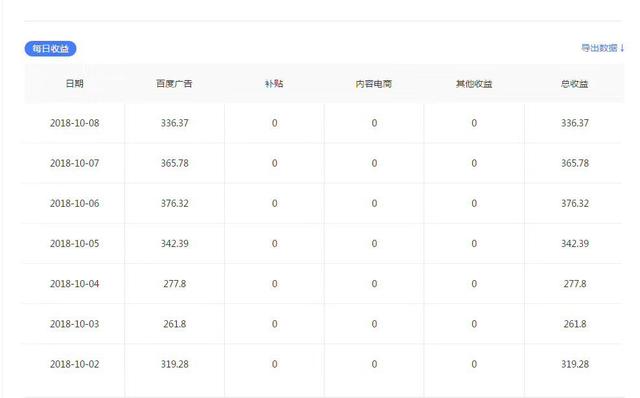The image size is (640, 398).
Task: Select the 2018-10-05 date cell
Action: tap(75, 244)
